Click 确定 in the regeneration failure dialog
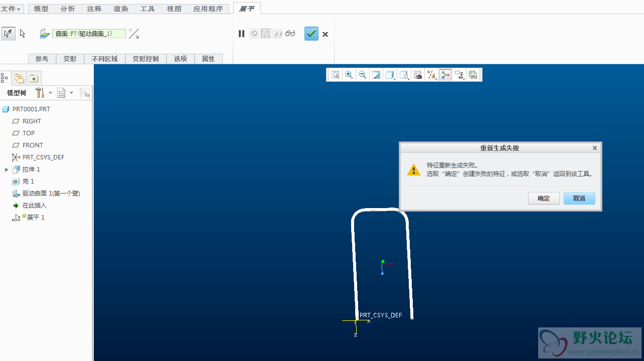The height and width of the screenshot is (361, 644). point(544,198)
